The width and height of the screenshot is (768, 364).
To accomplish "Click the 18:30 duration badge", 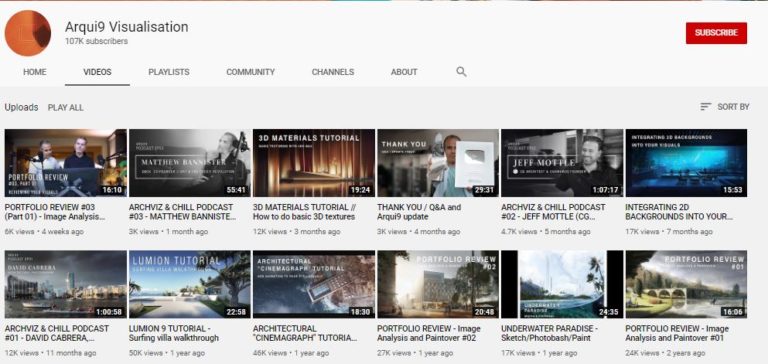I will click(360, 312).
